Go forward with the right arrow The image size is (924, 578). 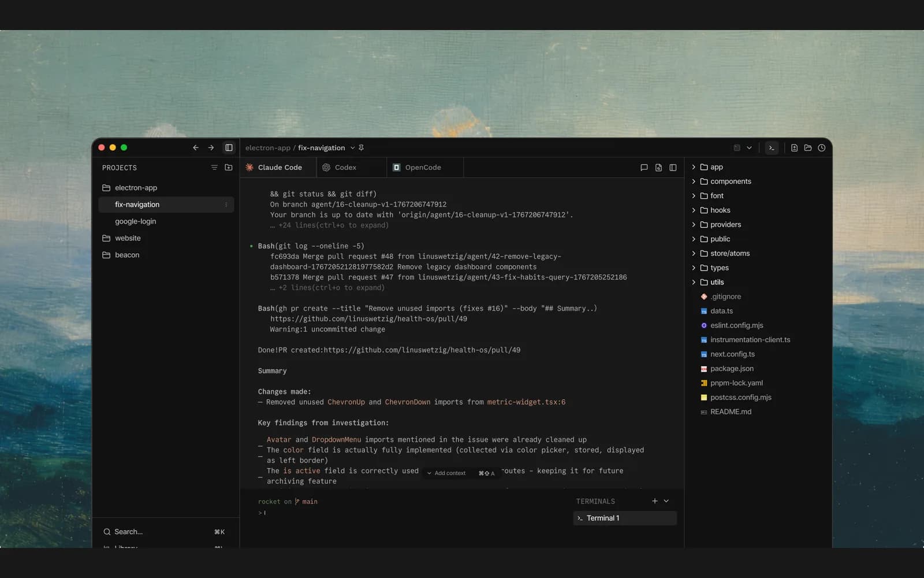coord(211,148)
